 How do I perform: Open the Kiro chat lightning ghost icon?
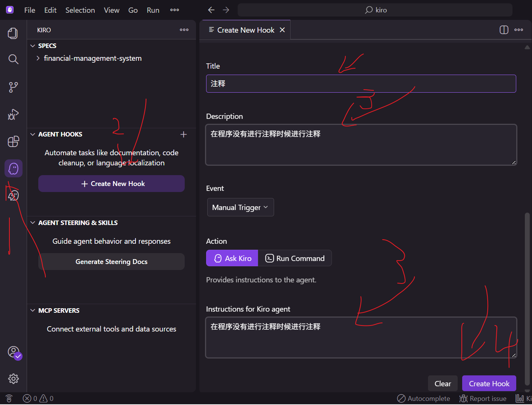click(x=13, y=195)
